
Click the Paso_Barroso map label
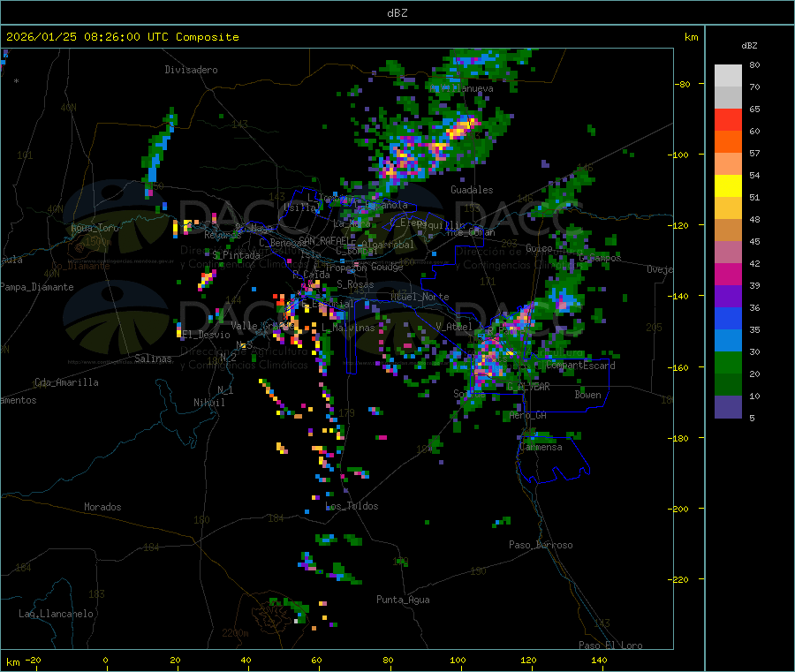coord(541,546)
